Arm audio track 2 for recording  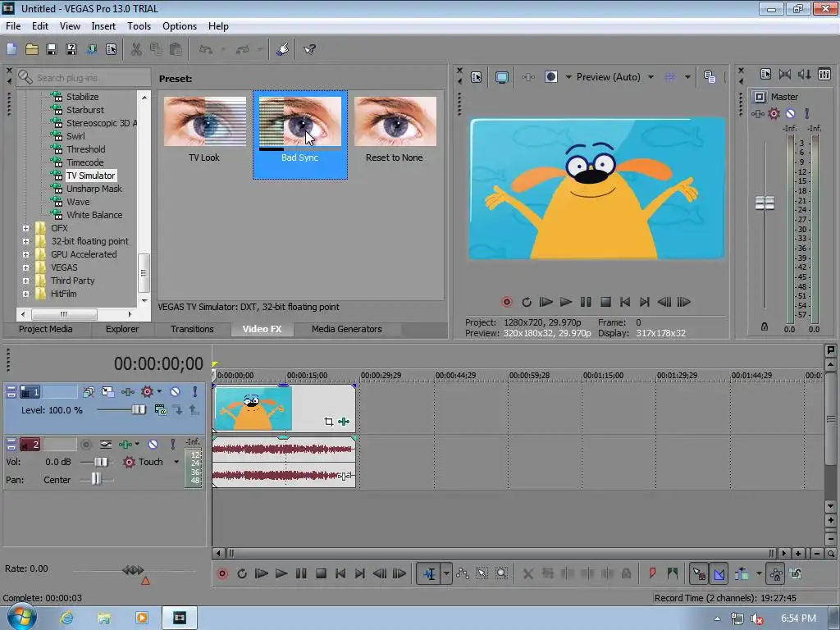[x=85, y=444]
